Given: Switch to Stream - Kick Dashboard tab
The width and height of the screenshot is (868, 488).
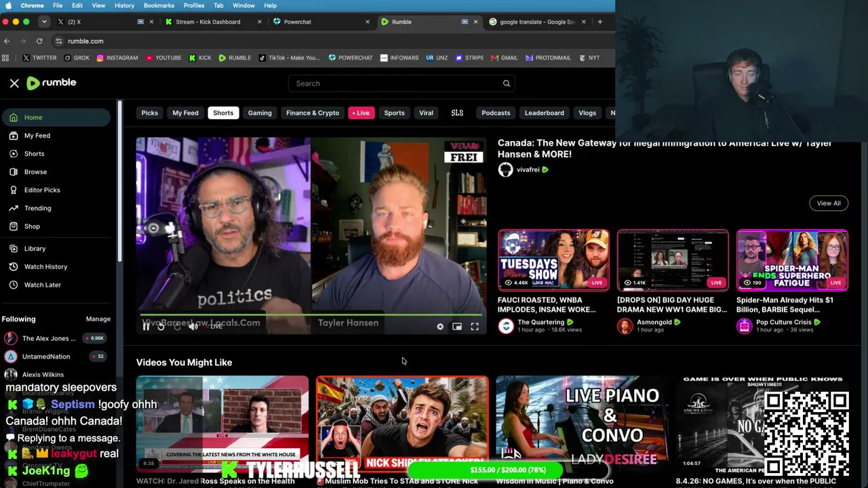Looking at the screenshot, I should click(213, 22).
